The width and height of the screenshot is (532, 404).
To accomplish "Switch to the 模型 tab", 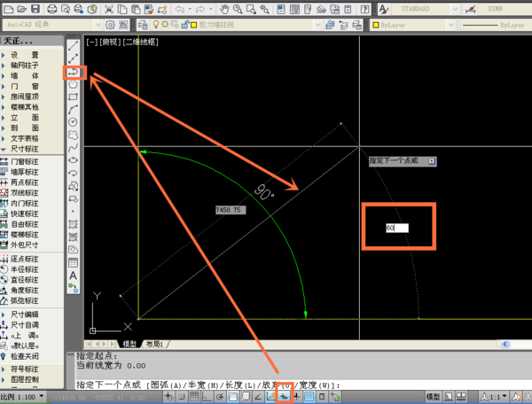I will pyautogui.click(x=129, y=344).
